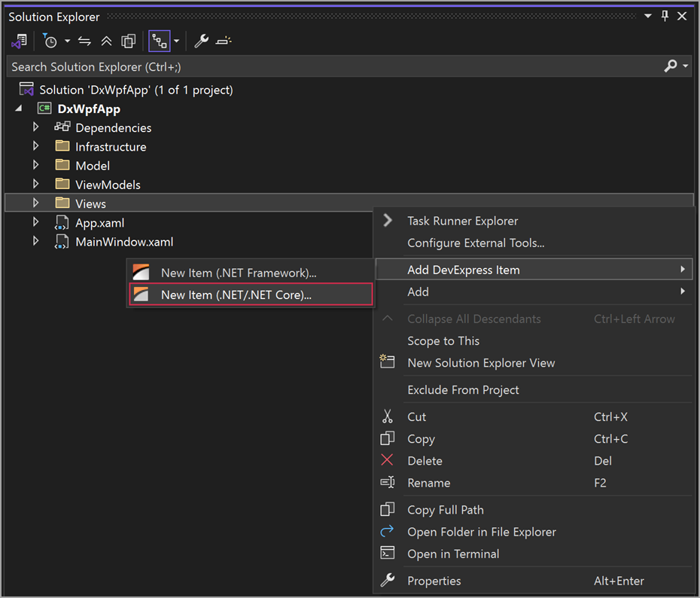Click Sync with Active Document icon
Screen dimensions: 700x598
(84, 41)
